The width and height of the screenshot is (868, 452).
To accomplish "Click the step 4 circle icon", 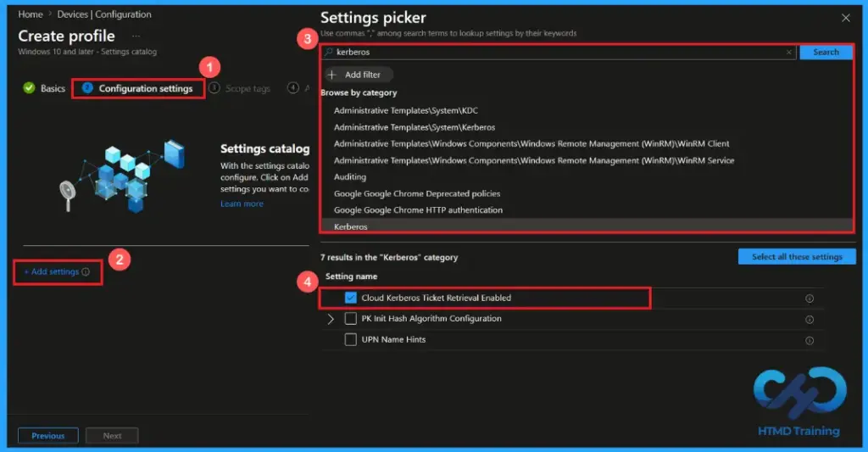I will point(292,87).
